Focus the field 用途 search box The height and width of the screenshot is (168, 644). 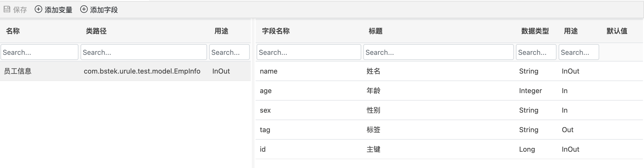point(579,52)
